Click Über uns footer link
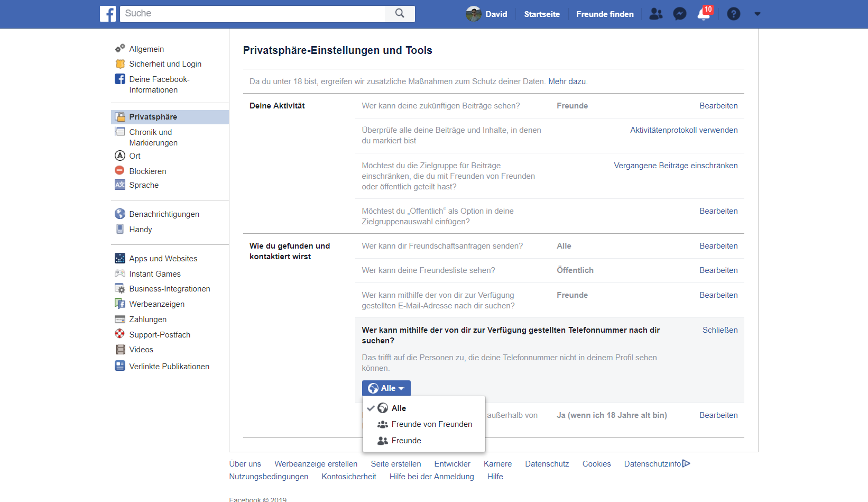Screen dimensions: 868x502 pos(245,464)
